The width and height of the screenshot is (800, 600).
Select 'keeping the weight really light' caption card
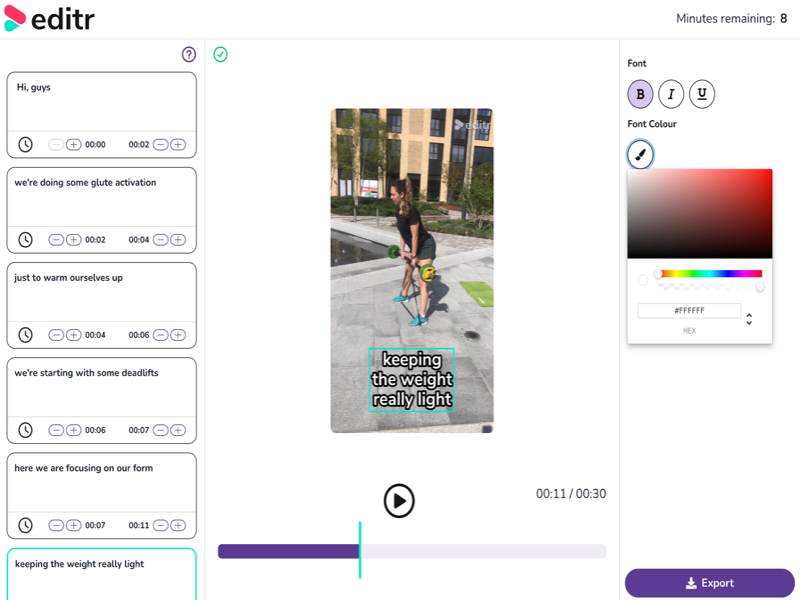102,574
